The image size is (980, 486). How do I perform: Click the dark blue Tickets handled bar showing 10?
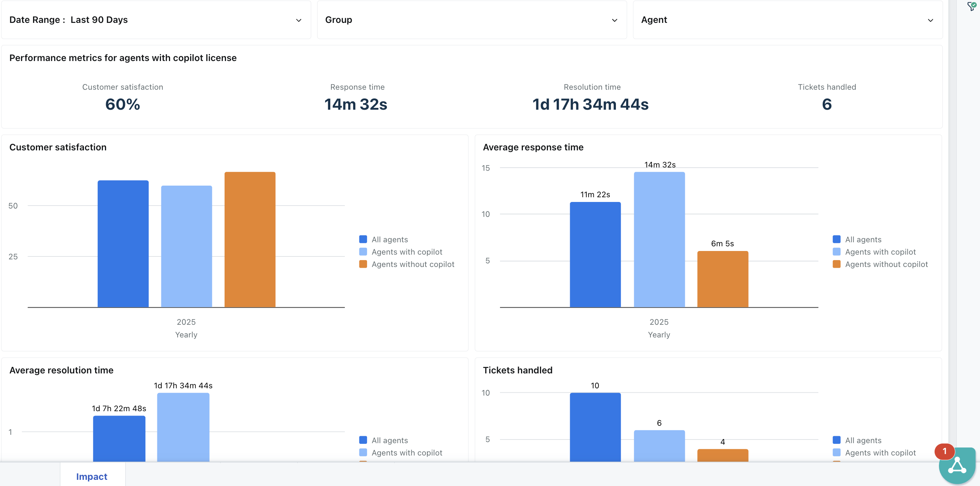[595, 426]
